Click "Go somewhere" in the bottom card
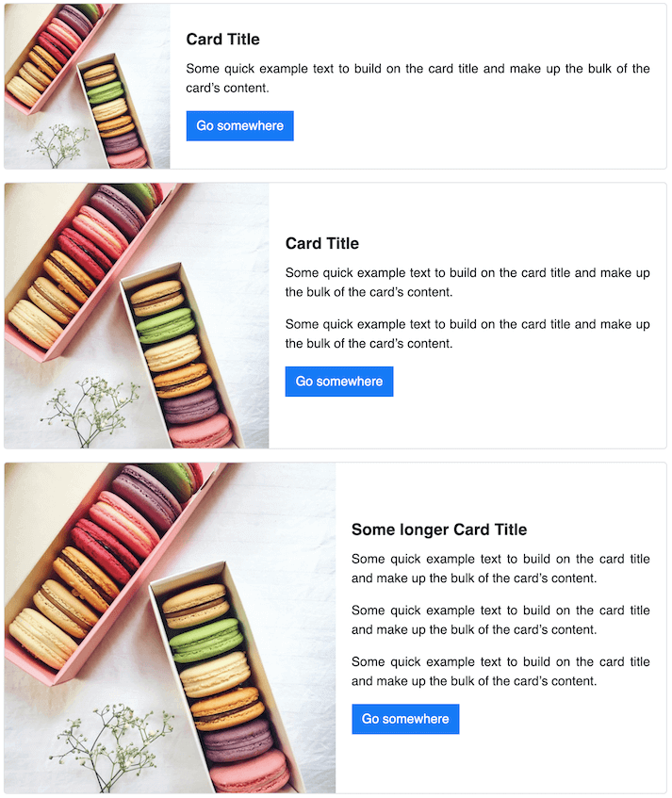The image size is (672, 798). tap(405, 719)
